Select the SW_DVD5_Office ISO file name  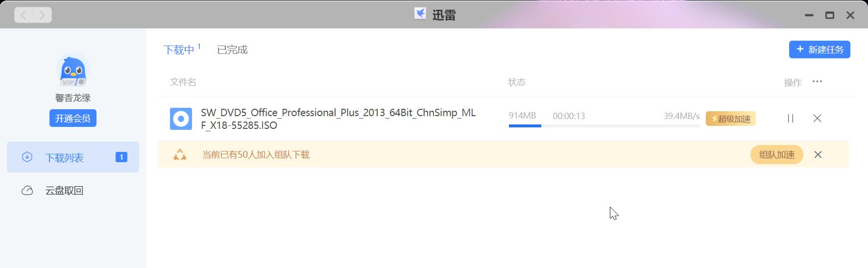point(338,119)
